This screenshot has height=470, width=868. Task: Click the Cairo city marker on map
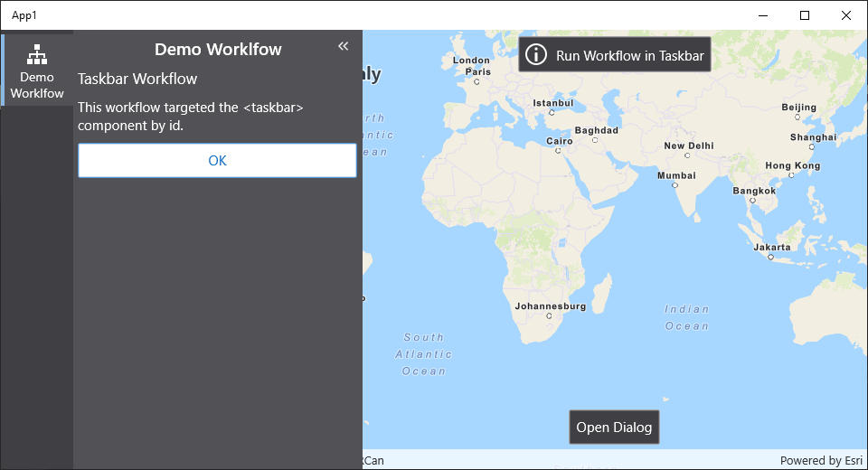click(x=558, y=151)
